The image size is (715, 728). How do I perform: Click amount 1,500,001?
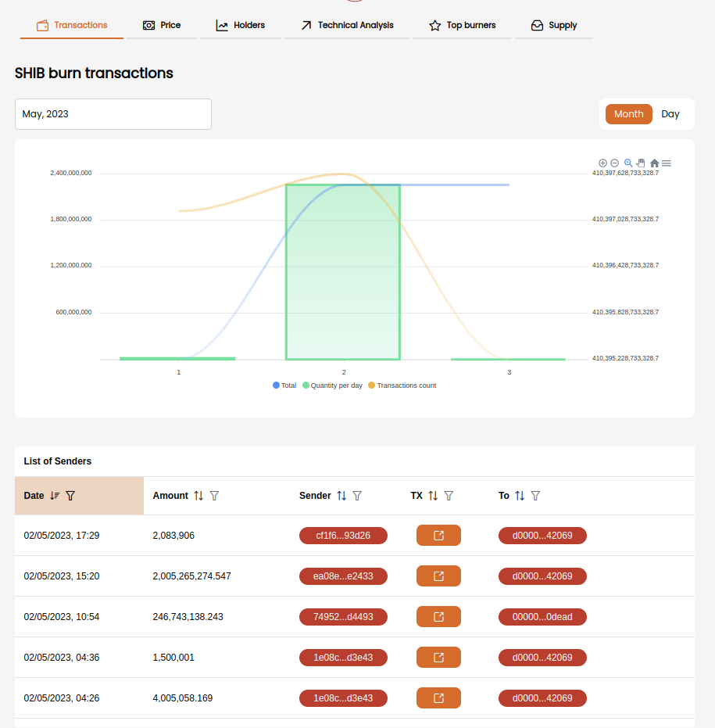coord(173,658)
